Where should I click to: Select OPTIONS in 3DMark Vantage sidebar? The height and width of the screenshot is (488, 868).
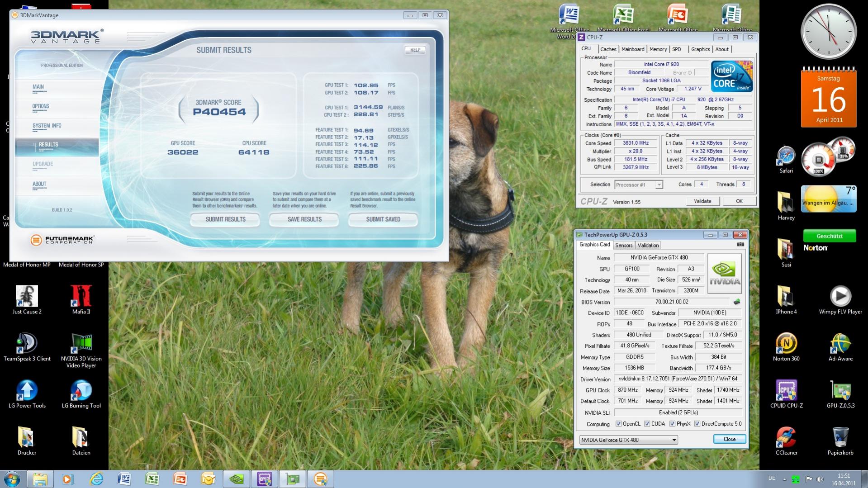click(41, 106)
